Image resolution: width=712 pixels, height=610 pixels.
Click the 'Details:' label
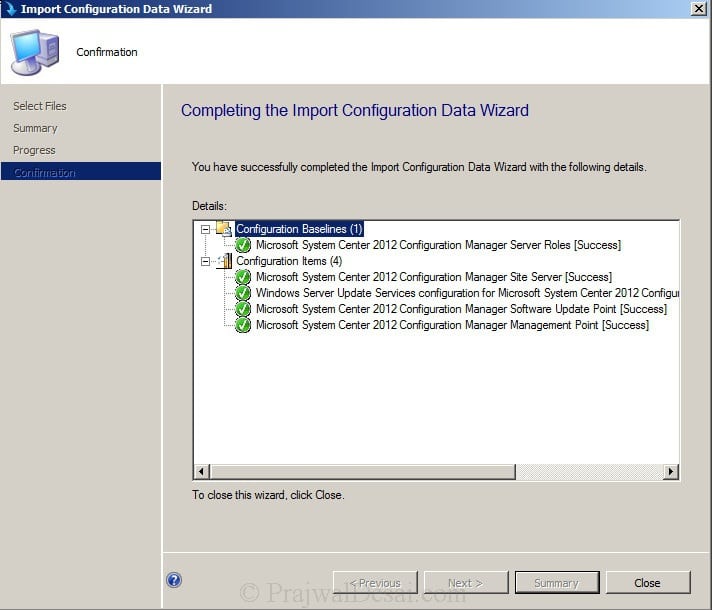(x=209, y=206)
